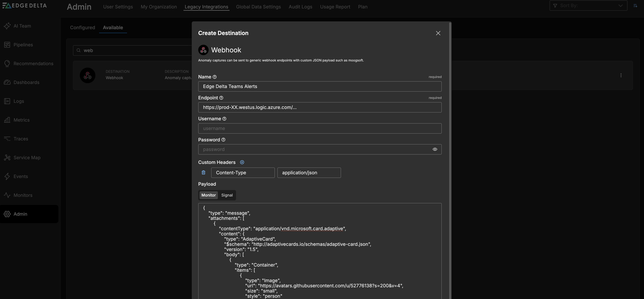Open the Sort By dropdown

(588, 5)
